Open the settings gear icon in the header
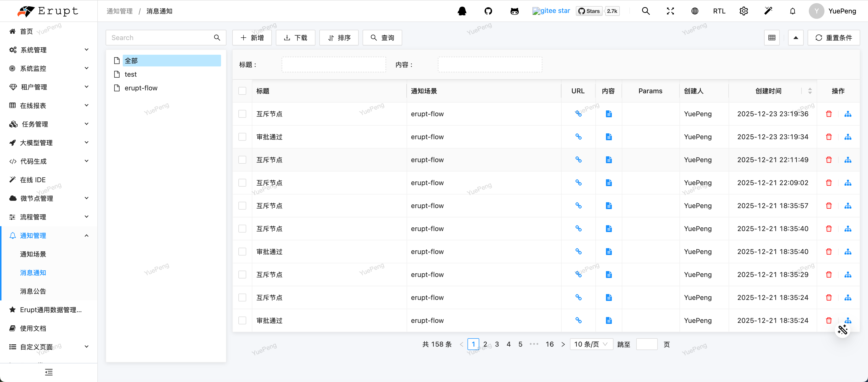This screenshot has height=382, width=868. (x=744, y=11)
